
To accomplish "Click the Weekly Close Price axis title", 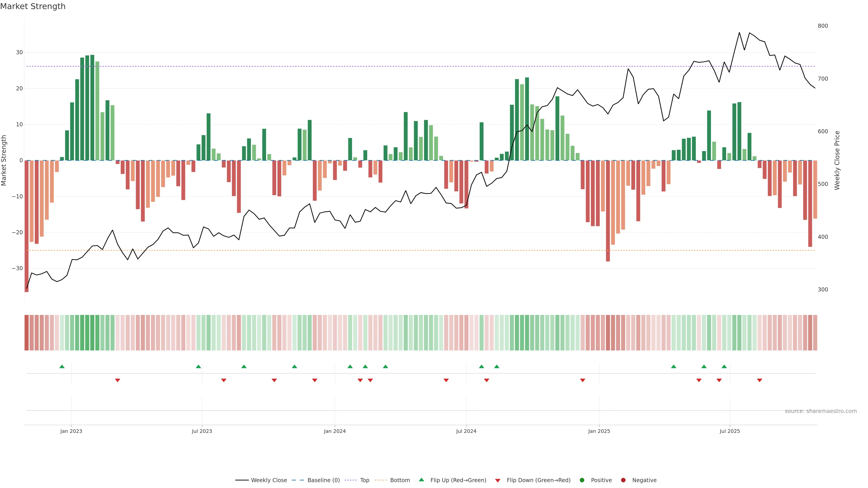I will pyautogui.click(x=837, y=160).
